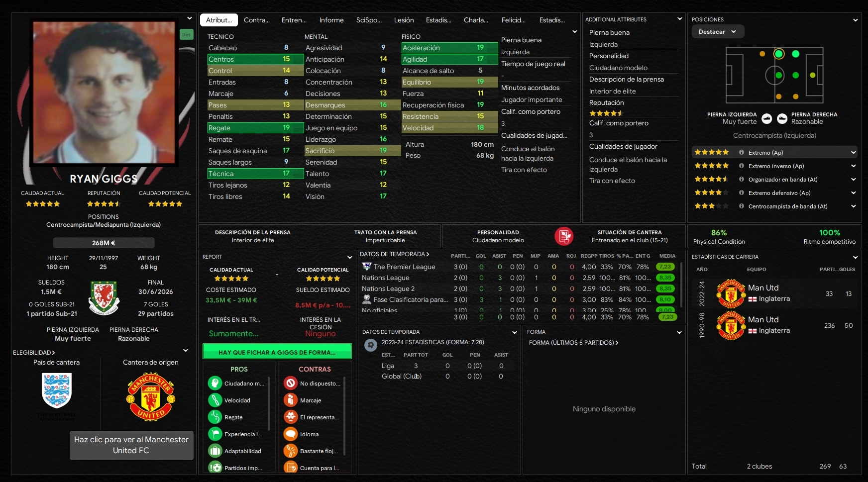This screenshot has width=868, height=482.
Task: Open the Estadísticas de Carrera dropdown arrow
Action: tap(855, 258)
